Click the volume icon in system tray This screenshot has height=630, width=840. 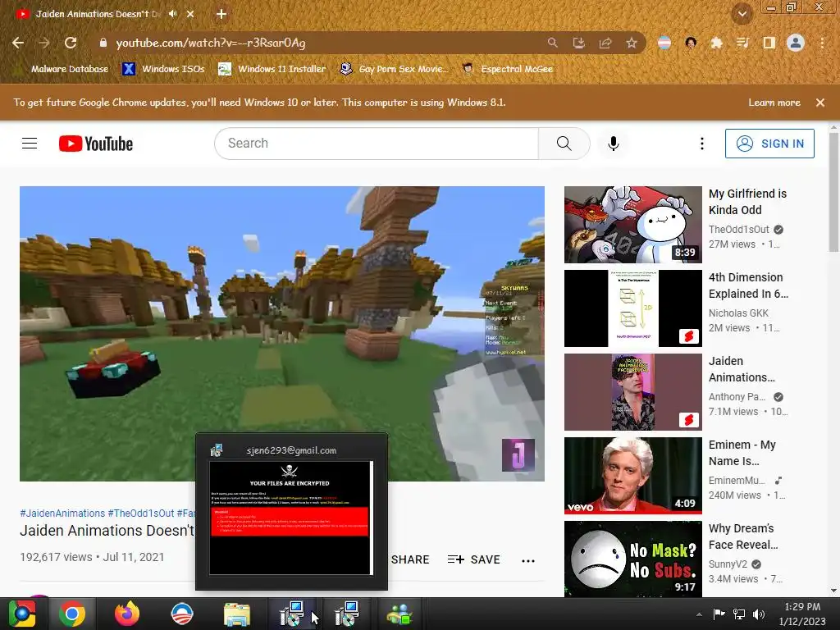point(759,614)
